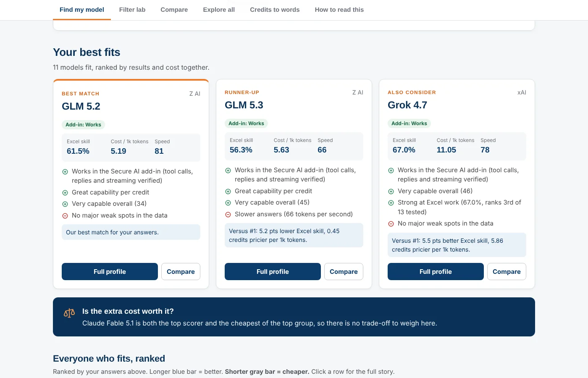Click the 61.5% Excel skill value
588x378 pixels.
coord(78,151)
